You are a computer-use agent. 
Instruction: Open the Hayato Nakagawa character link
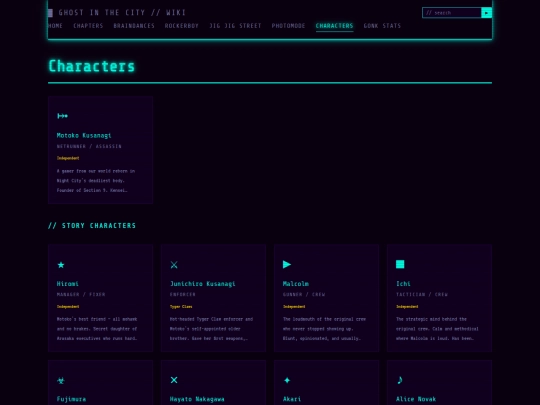[197, 399]
